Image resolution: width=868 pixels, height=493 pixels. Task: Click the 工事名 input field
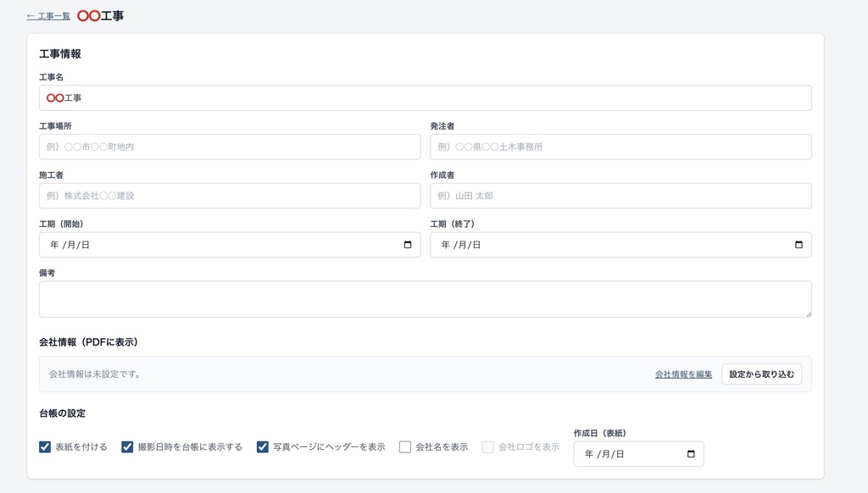point(426,98)
